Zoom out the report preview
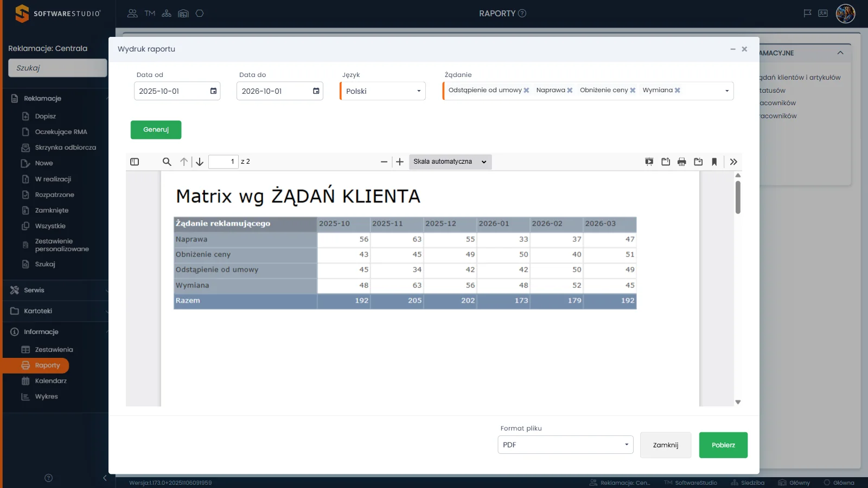Screen dimensions: 868x488 click(x=384, y=162)
